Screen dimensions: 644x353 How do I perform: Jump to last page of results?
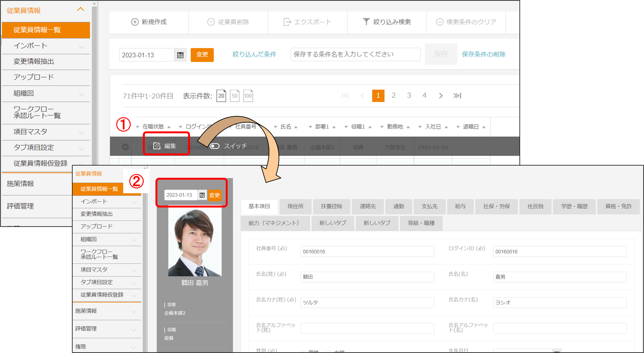457,96
